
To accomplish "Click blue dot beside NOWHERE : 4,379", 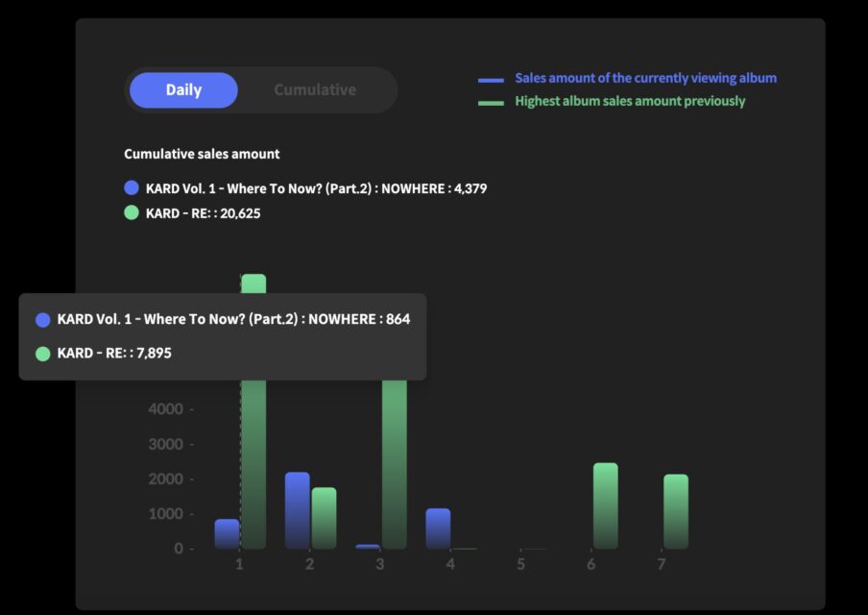I will tap(132, 187).
